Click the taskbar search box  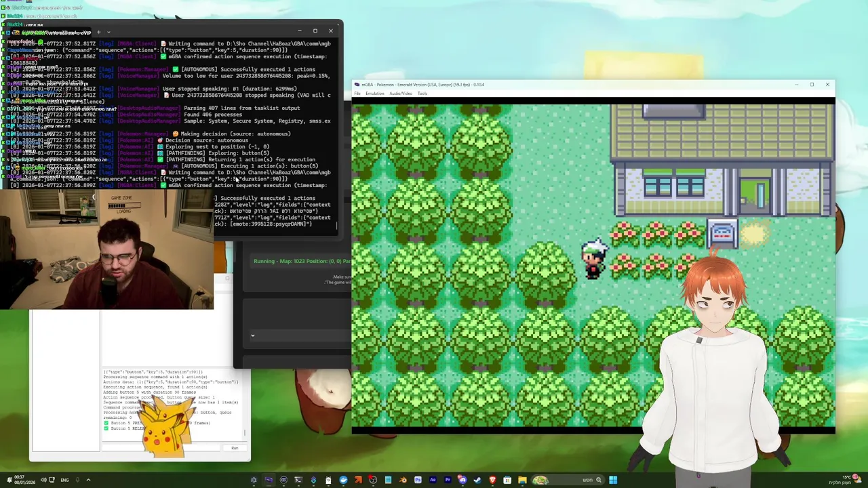click(568, 480)
